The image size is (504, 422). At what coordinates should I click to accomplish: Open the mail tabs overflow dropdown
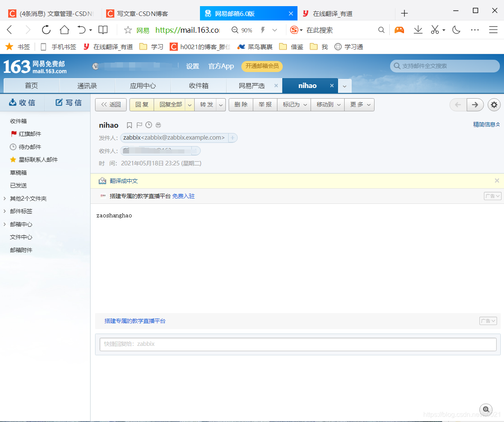pos(345,86)
